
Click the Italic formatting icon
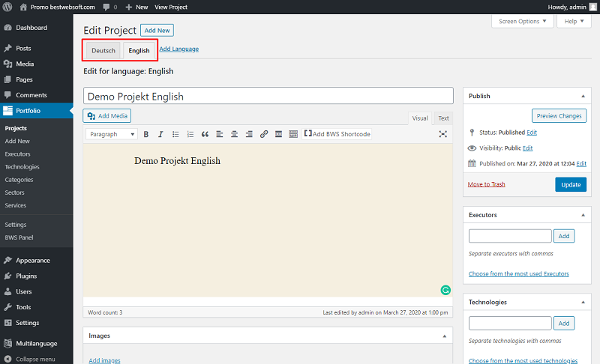[x=160, y=134]
